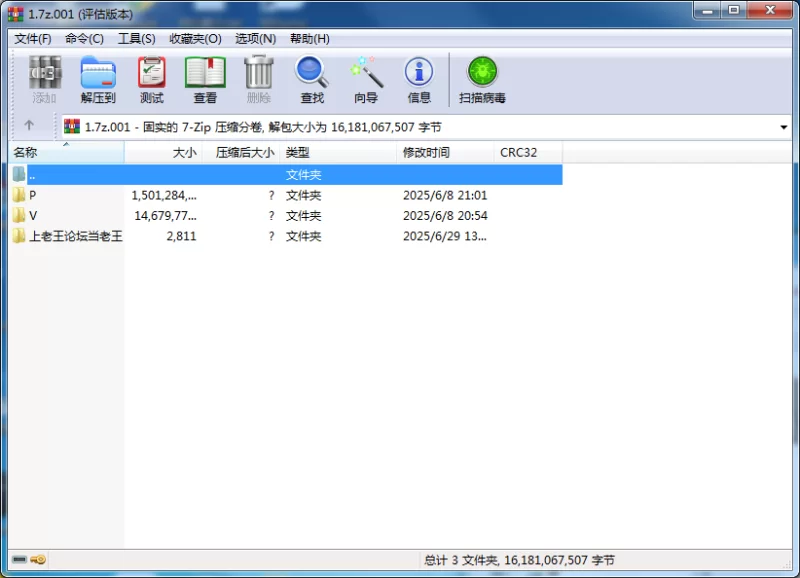The image size is (800, 578).
Task: Click date 2025/6/29 13...
Action: click(x=444, y=236)
